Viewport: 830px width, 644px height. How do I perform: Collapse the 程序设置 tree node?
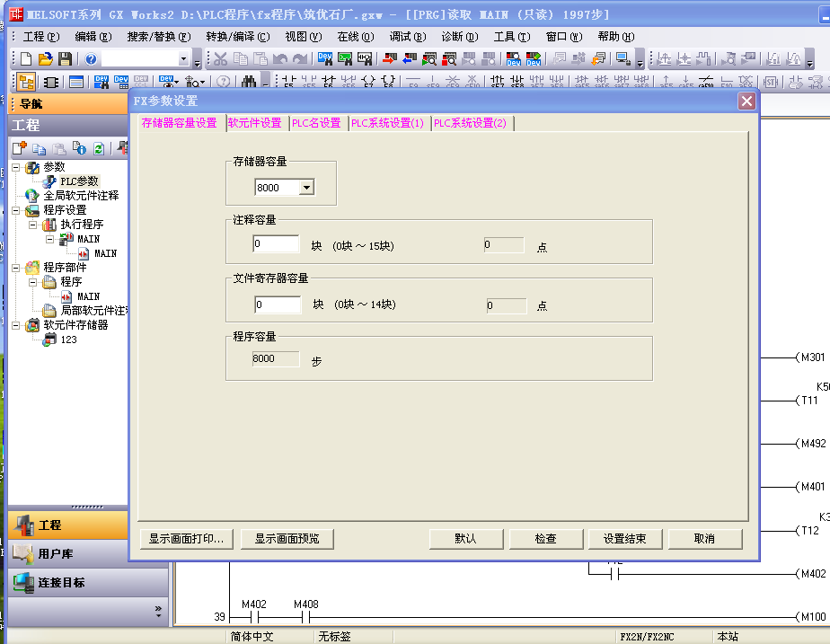tap(16, 210)
